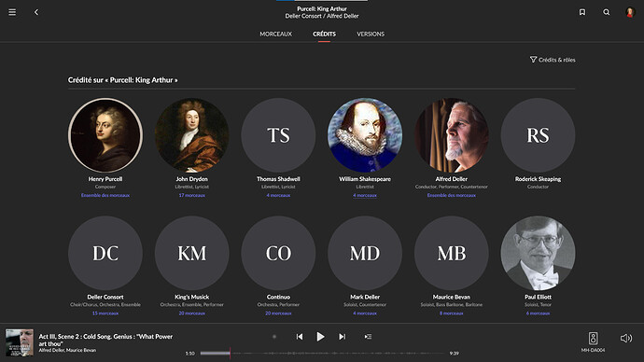Open Paul Elliott portrait photo

(538, 253)
